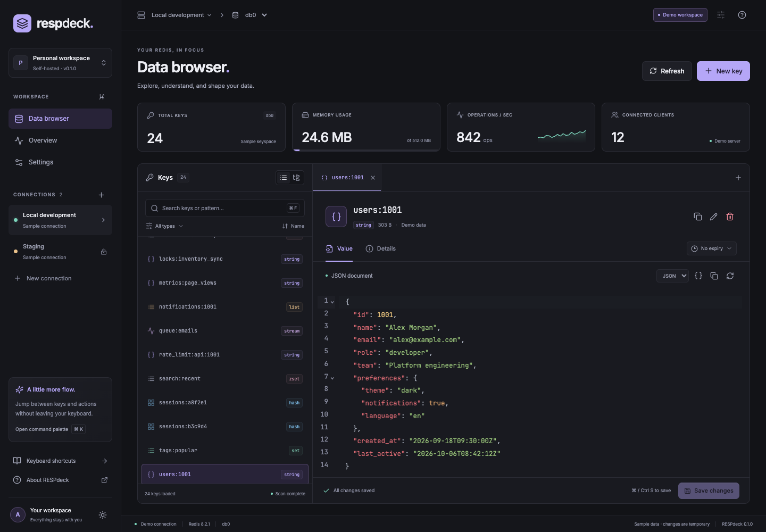
Task: Click the Keyboard shortcuts arrow icon
Action: click(104, 461)
